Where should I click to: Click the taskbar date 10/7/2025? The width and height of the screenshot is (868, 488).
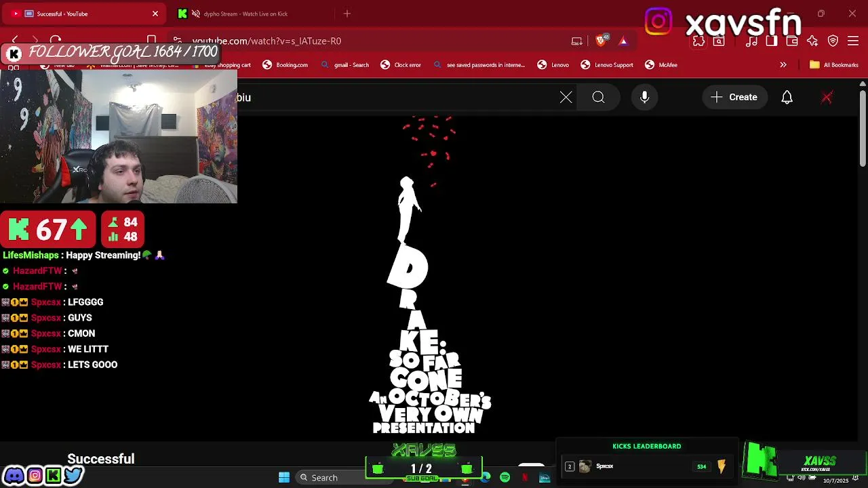(836, 481)
